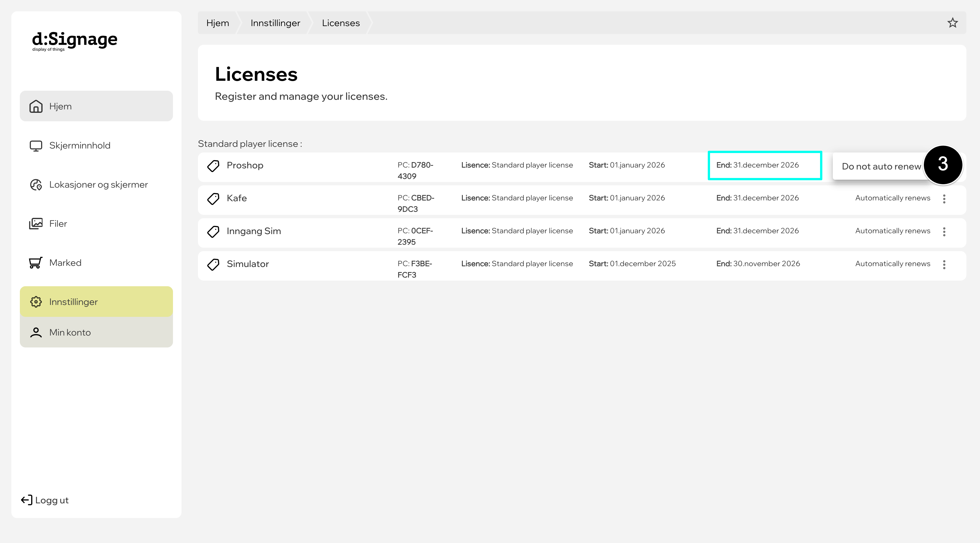Image resolution: width=980 pixels, height=543 pixels.
Task: Open Skjerminnhold in the sidebar
Action: [96, 146]
